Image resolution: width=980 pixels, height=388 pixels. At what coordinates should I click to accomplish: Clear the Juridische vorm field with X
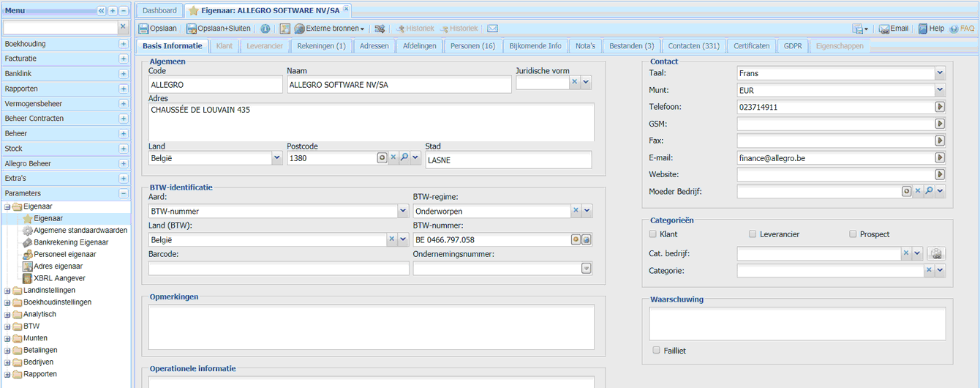point(575,82)
